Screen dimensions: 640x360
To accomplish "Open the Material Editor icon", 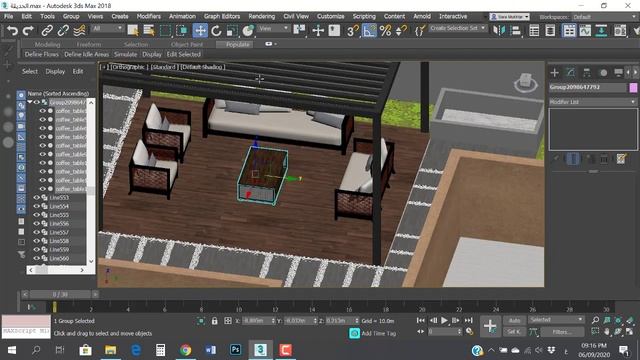I will (620, 31).
